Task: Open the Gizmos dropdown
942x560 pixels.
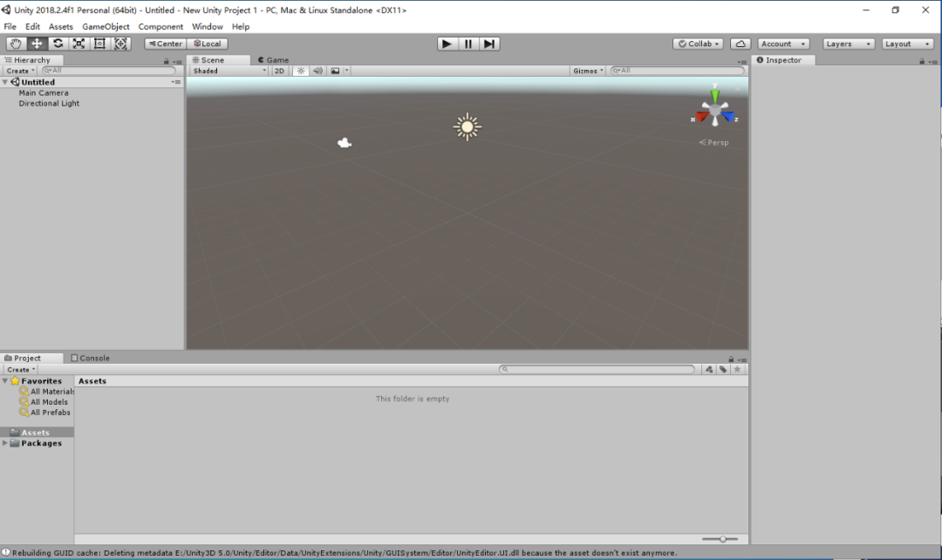Action: tap(588, 71)
